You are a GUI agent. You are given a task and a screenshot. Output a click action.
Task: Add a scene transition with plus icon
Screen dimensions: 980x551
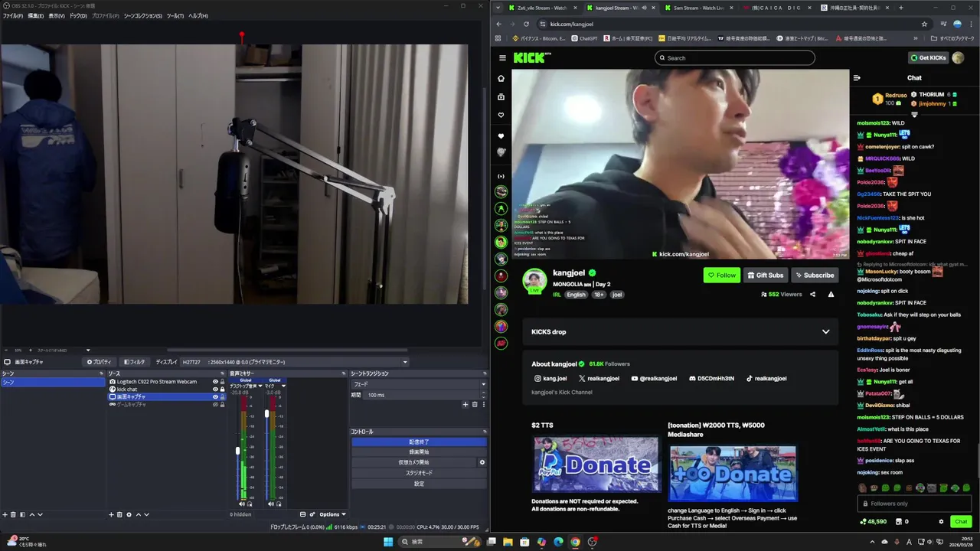(465, 404)
